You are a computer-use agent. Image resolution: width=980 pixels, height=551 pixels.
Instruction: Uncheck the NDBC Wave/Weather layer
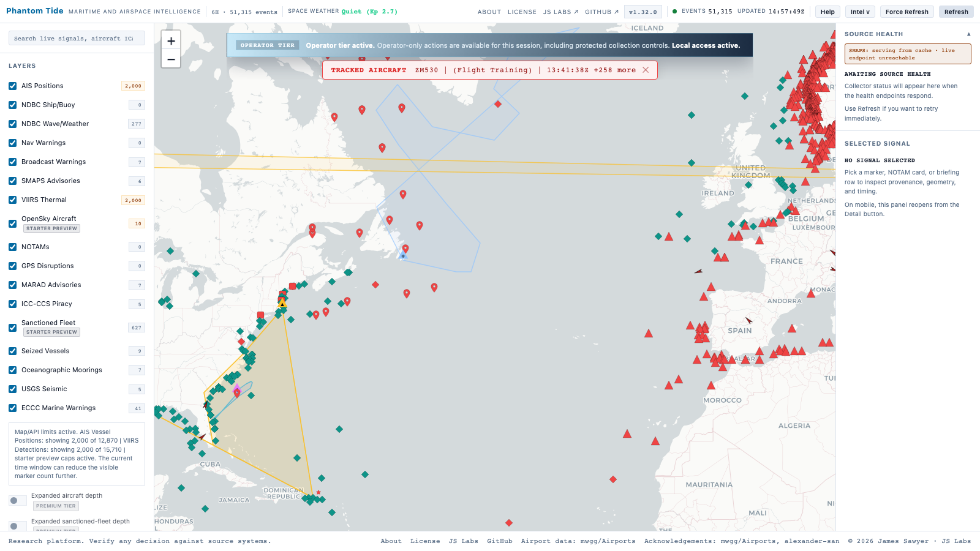pos(13,124)
